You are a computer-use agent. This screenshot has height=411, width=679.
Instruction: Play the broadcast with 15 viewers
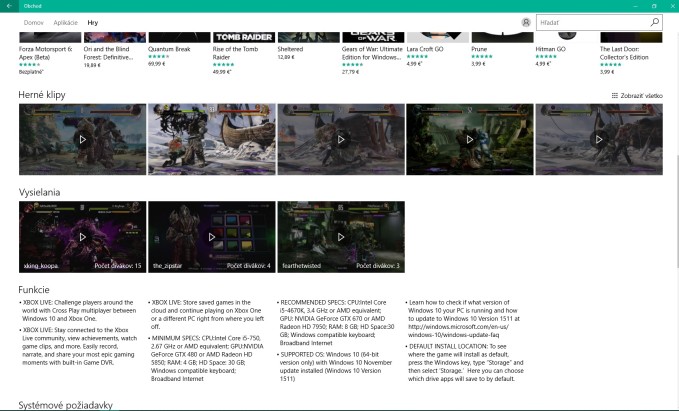pos(82,237)
